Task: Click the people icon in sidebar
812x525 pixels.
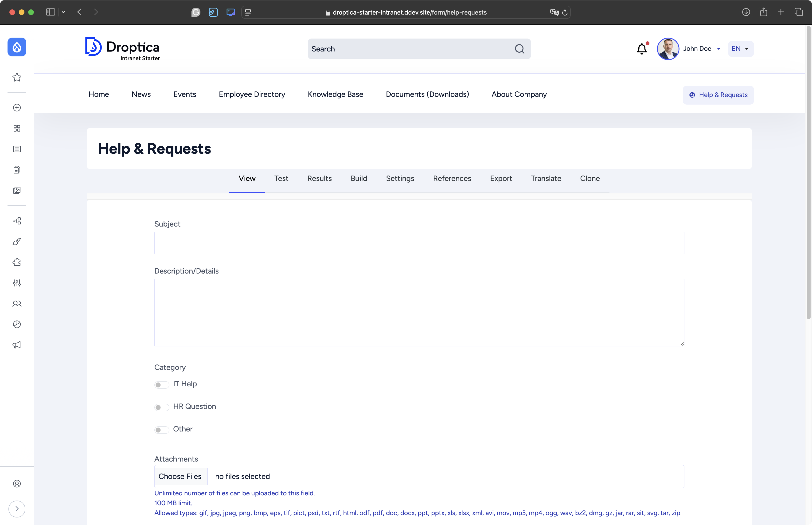Action: coord(17,303)
